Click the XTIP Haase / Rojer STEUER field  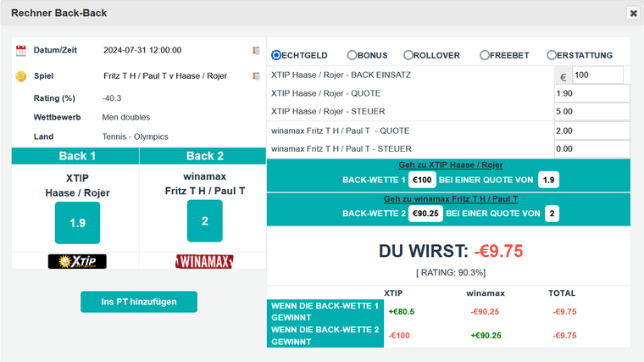pyautogui.click(x=591, y=111)
